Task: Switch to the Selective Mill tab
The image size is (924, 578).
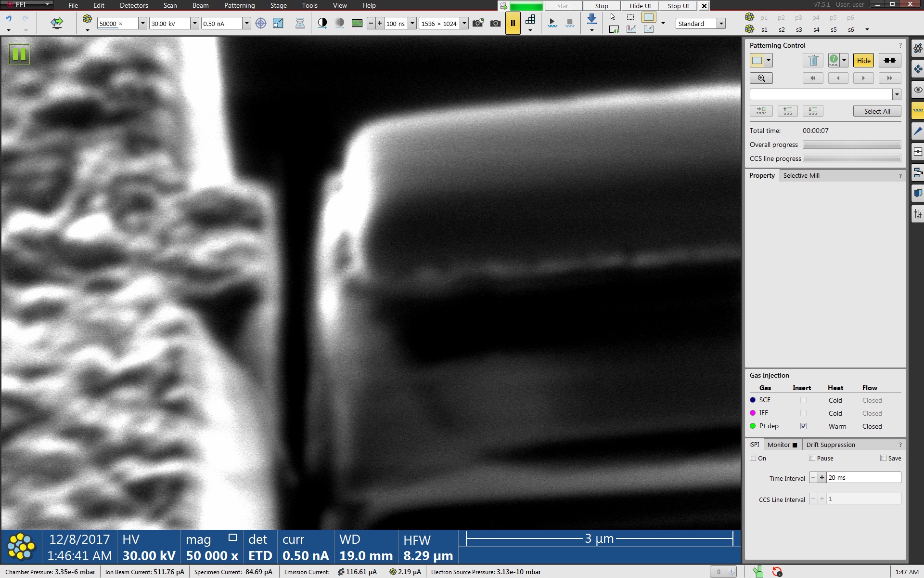Action: click(x=801, y=176)
